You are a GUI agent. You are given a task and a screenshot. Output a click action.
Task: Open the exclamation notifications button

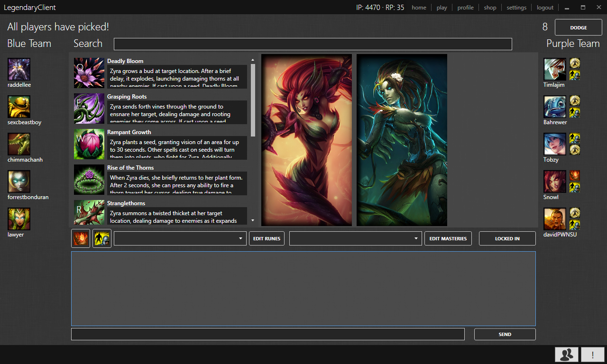click(x=593, y=355)
